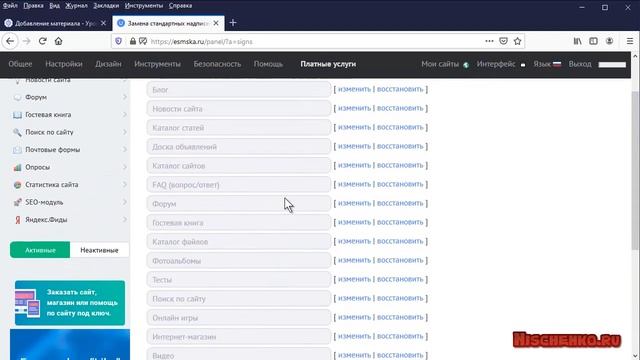The image size is (640, 360).
Task: Click the Язык flag icon
Action: point(557,64)
